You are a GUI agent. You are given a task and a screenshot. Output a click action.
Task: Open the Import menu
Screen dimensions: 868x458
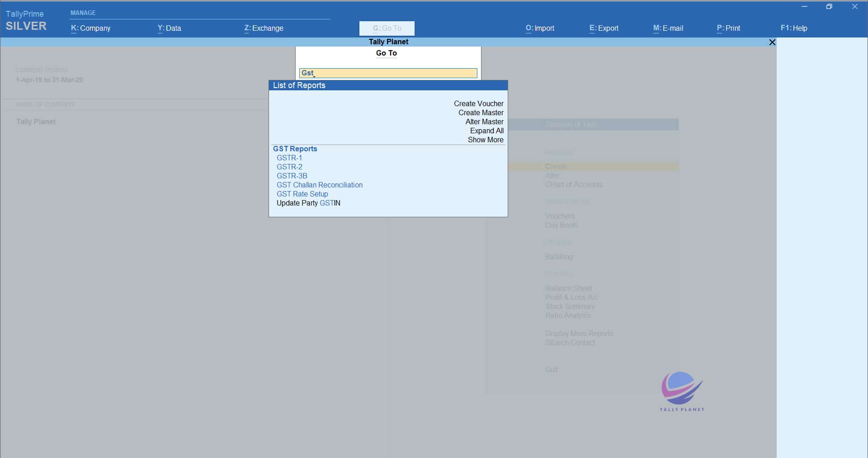point(540,28)
